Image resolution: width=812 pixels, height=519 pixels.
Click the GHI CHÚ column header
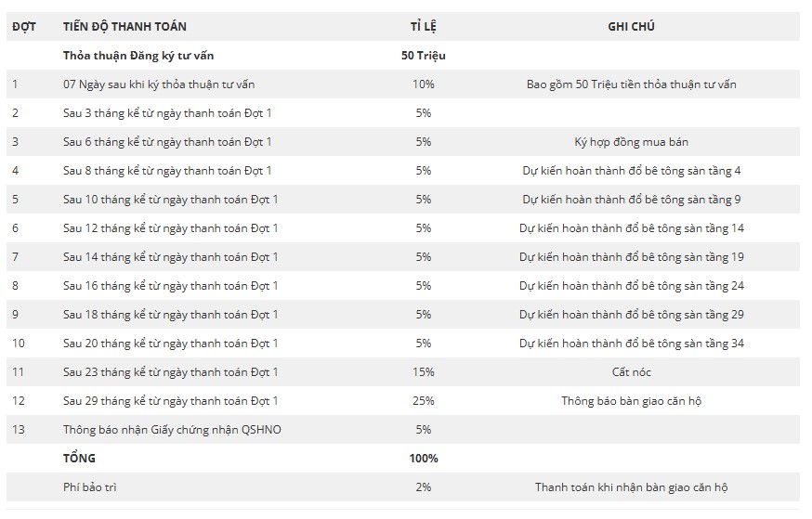point(631,26)
